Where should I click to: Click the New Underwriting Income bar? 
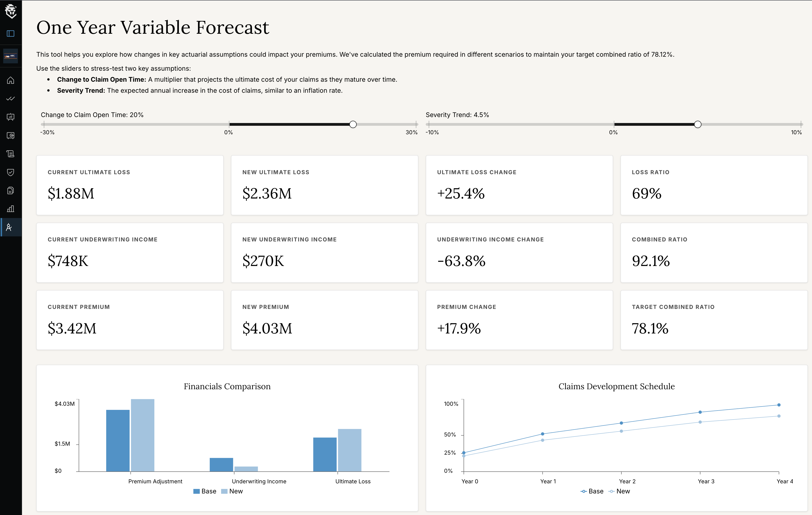click(x=246, y=469)
